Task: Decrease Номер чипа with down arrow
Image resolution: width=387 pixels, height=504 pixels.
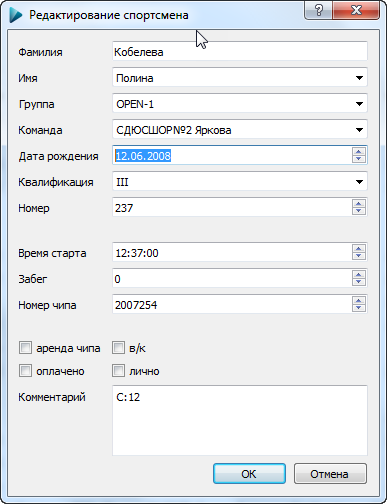Action: pos(359,308)
